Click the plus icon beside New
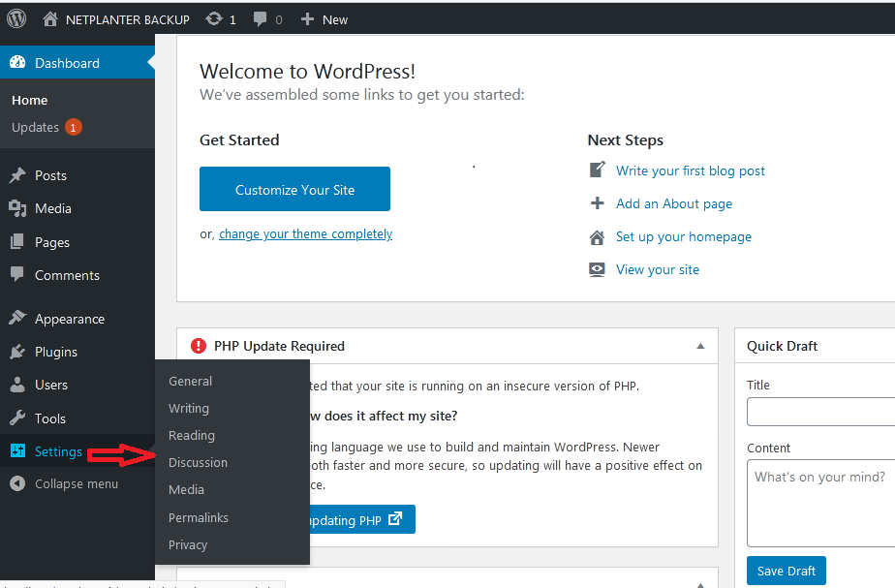Screen dimensions: 895x588 (307, 19)
